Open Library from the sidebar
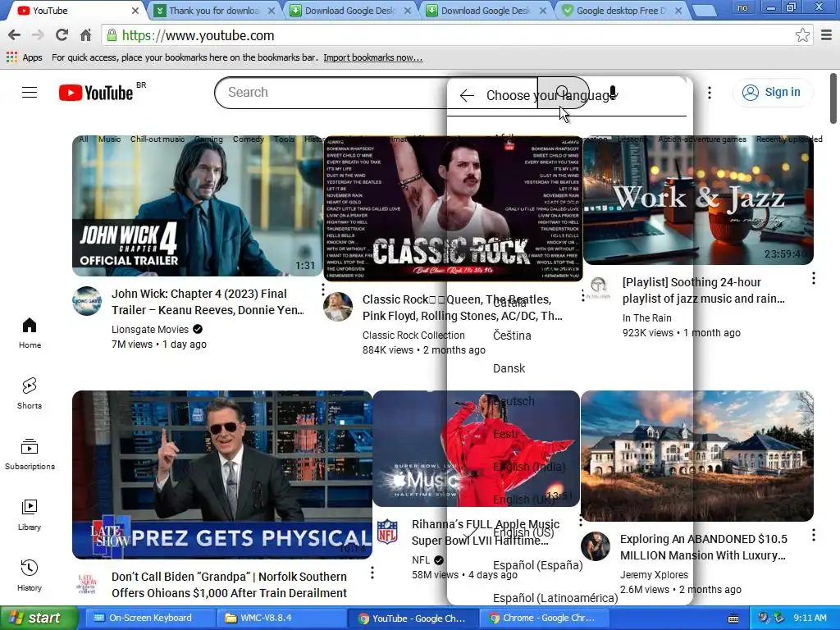840x630 pixels. tap(30, 515)
